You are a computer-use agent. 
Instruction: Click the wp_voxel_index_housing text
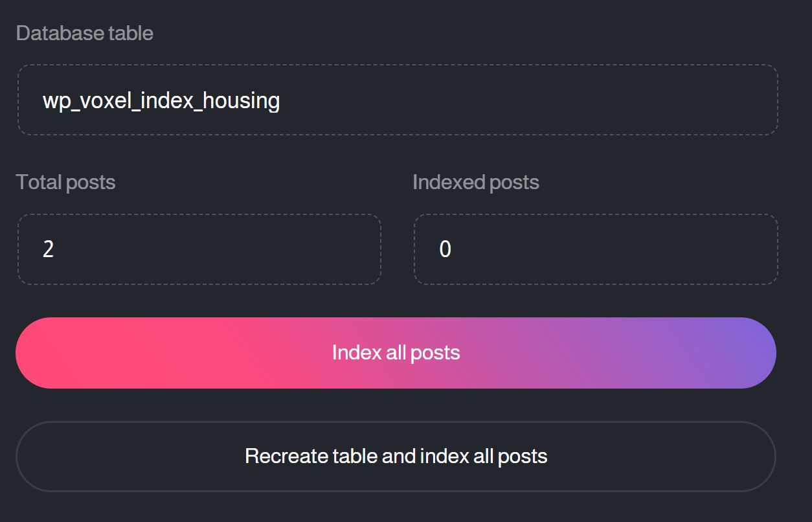tap(161, 100)
